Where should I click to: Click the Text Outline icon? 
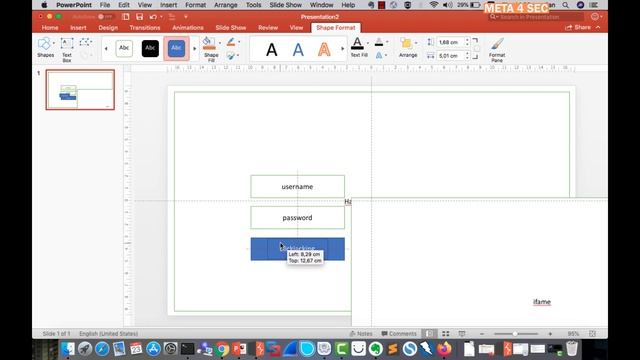tap(379, 42)
